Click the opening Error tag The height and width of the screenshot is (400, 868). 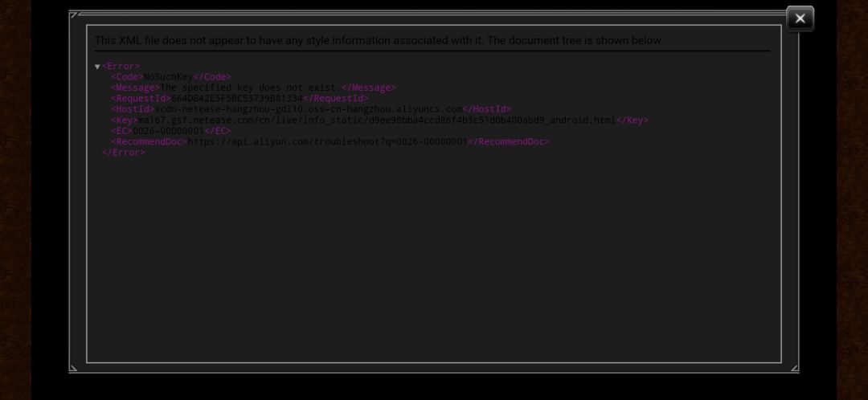point(121,67)
